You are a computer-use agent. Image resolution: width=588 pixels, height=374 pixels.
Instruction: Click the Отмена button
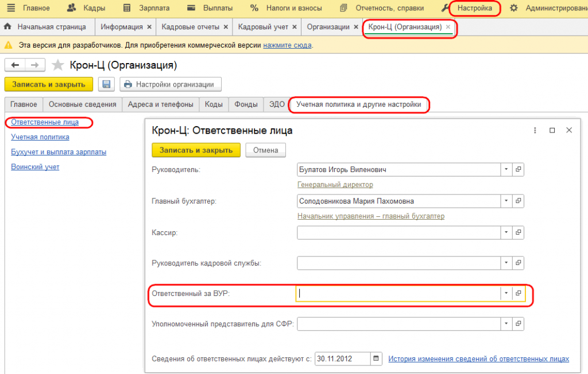265,150
